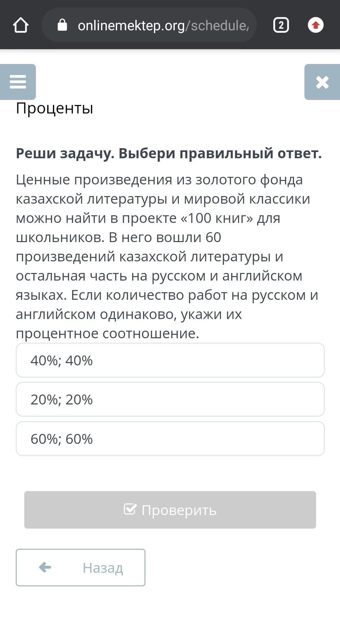Go back with the Назад label
340x644 pixels.
(x=103, y=568)
